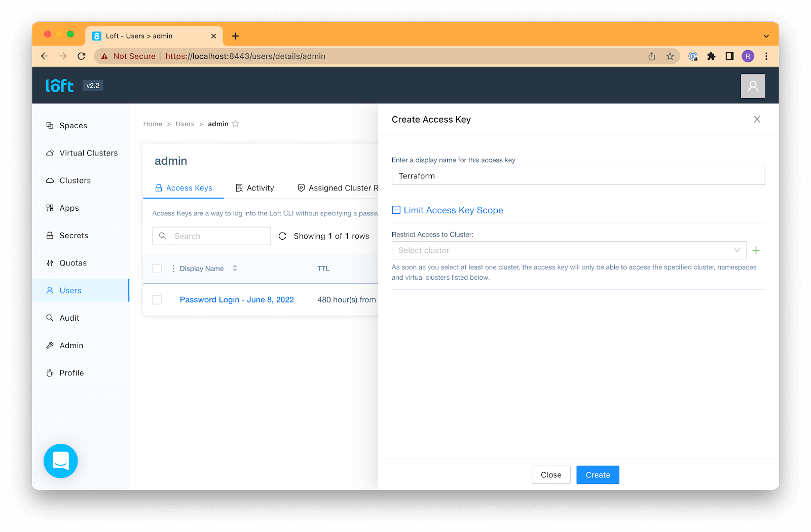Close the Create Access Key panel with X
This screenshot has width=811, height=532.
(x=757, y=119)
